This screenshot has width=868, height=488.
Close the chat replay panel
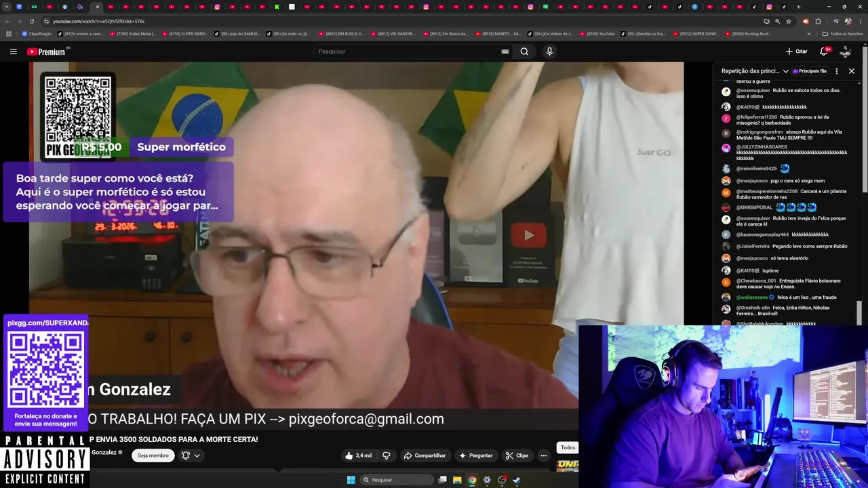click(x=852, y=70)
